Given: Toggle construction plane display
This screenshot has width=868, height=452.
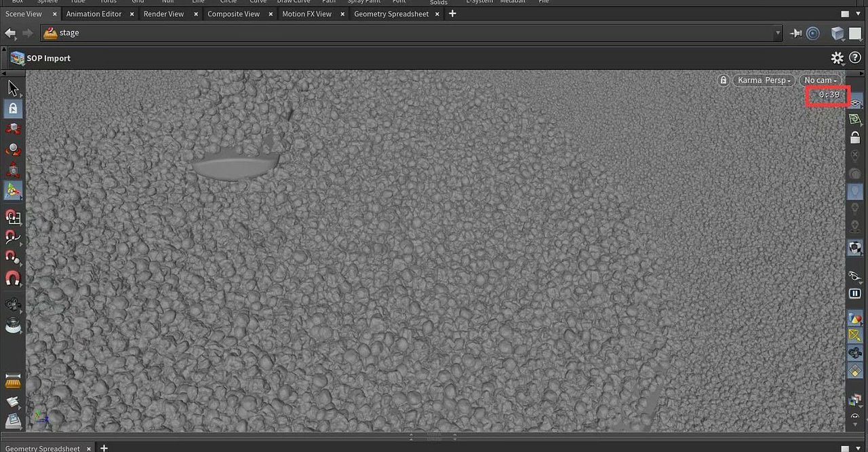Looking at the screenshot, I should click(855, 119).
